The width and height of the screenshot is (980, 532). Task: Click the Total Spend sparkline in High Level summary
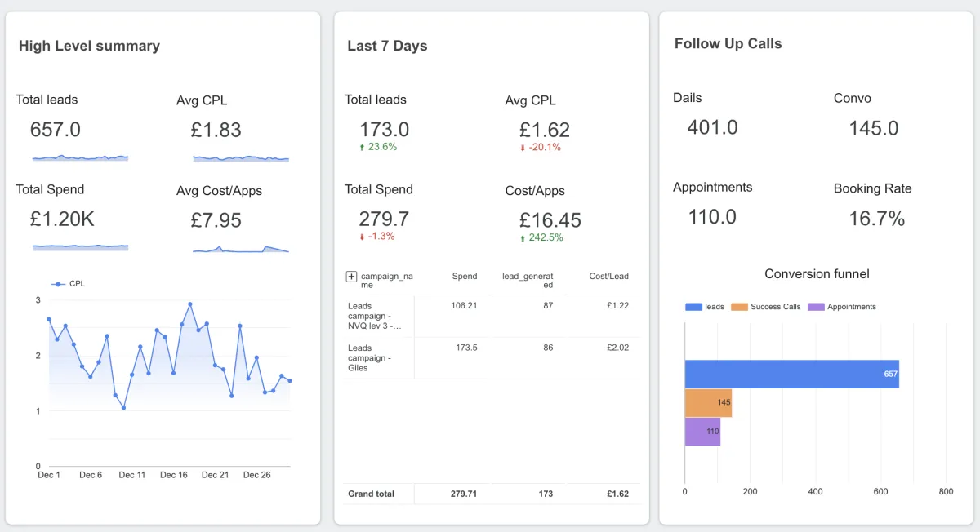pyautogui.click(x=80, y=246)
